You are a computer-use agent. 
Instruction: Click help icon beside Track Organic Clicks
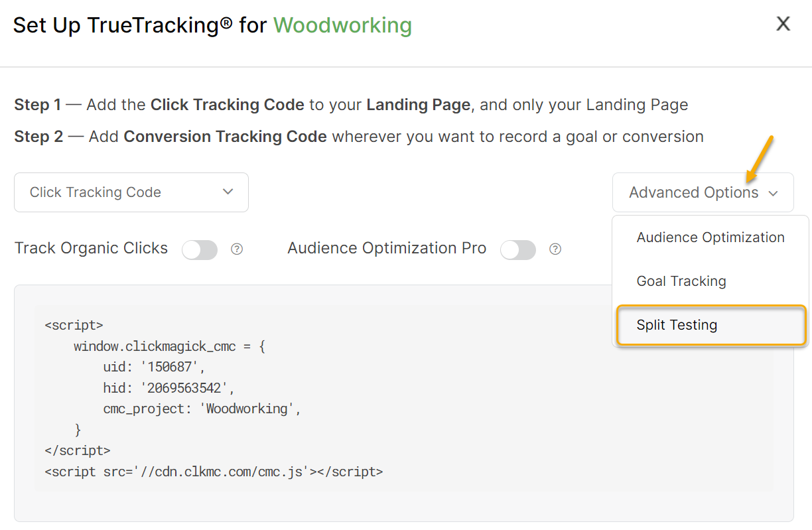[x=237, y=249]
